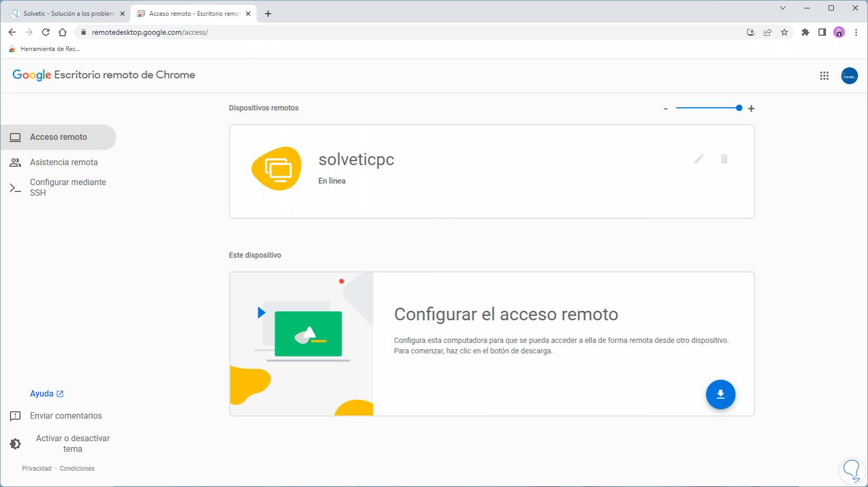The image size is (868, 487).
Task: Bookmark this page with star icon
Action: (784, 32)
